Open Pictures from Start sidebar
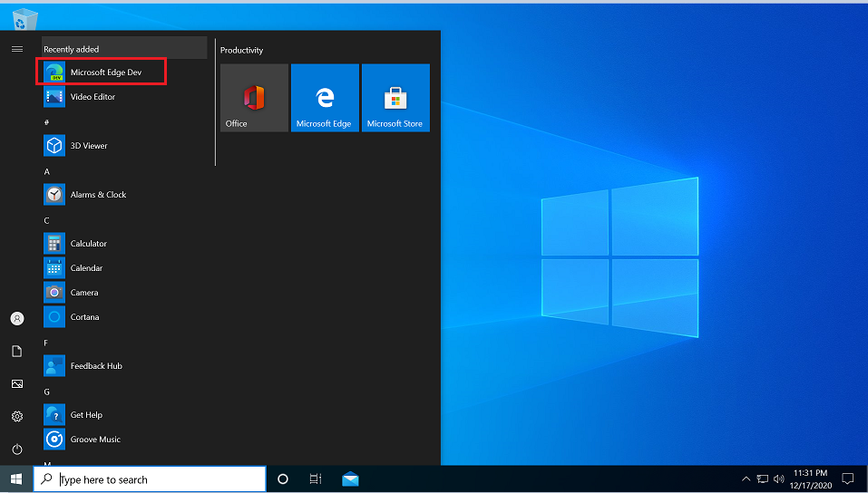The width and height of the screenshot is (868, 493). click(17, 384)
